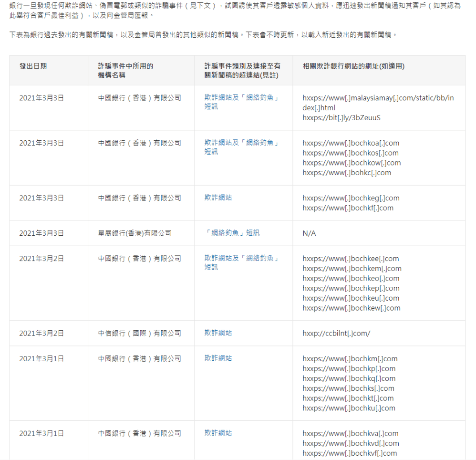Open the 欺詐網站 link in the third 2021年3月3日 row
Viewport: 476px width, 460px height.
click(218, 198)
